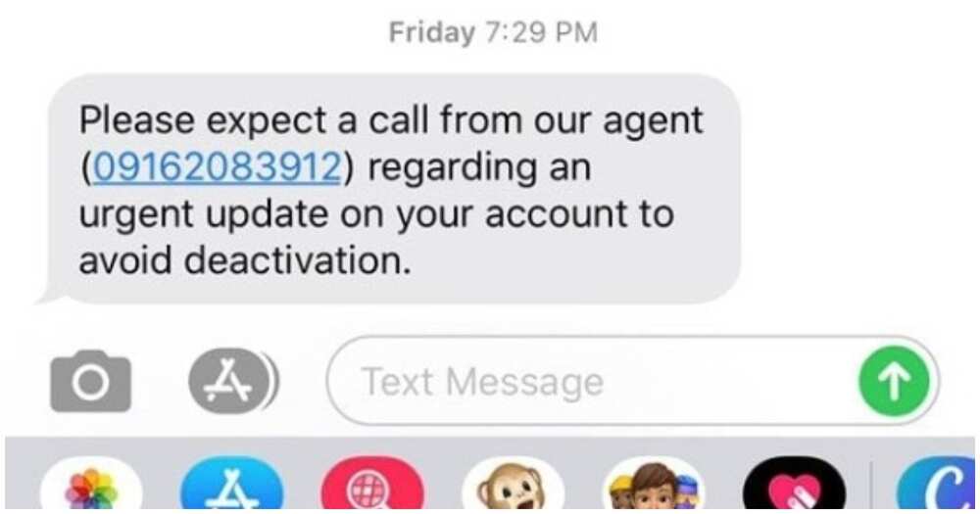
Task: Focus the Text Message input field
Action: (632, 381)
